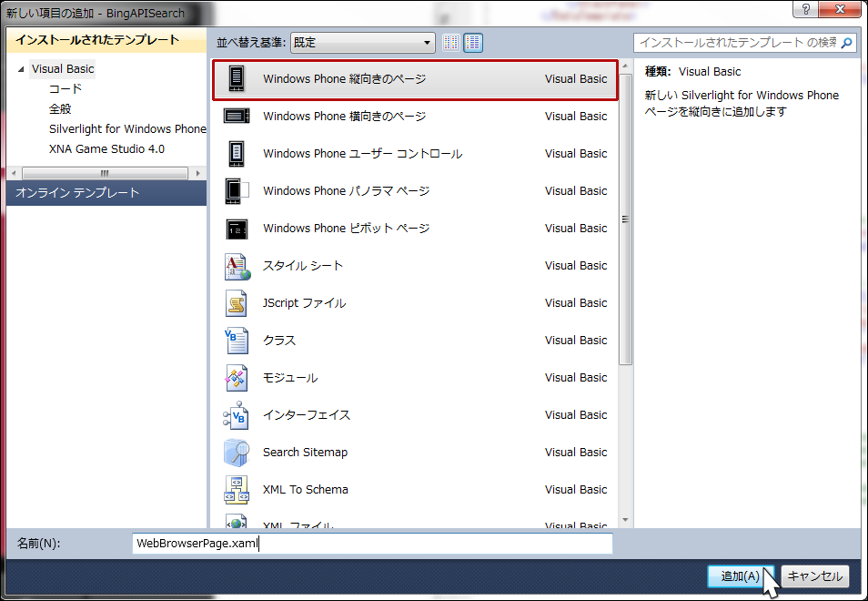Select Visual Basic in the template tree
868x601 pixels.
[x=63, y=68]
